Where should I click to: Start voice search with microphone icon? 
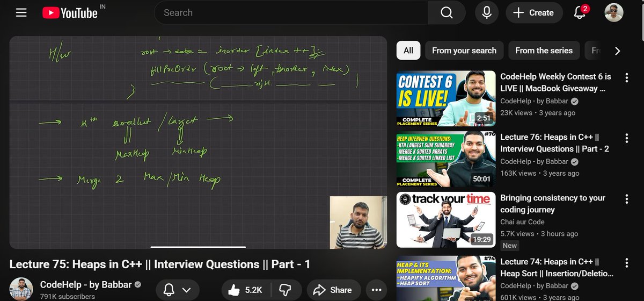(x=487, y=13)
